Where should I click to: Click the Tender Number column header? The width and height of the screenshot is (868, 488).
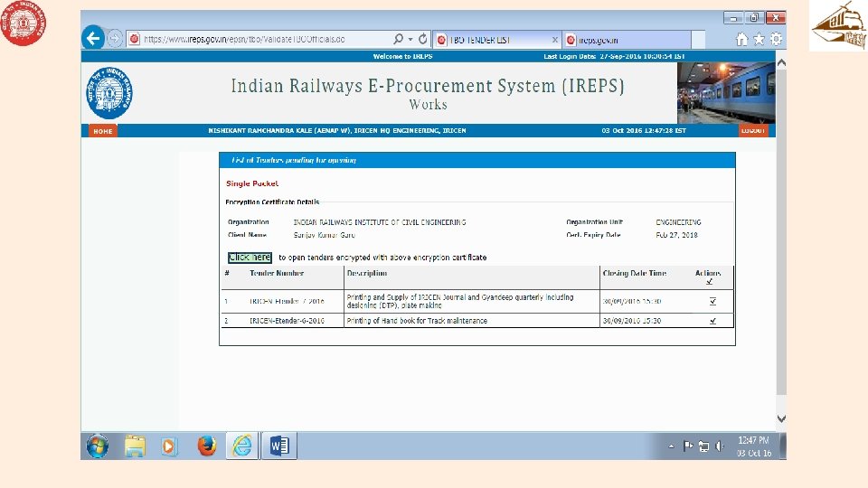click(277, 273)
